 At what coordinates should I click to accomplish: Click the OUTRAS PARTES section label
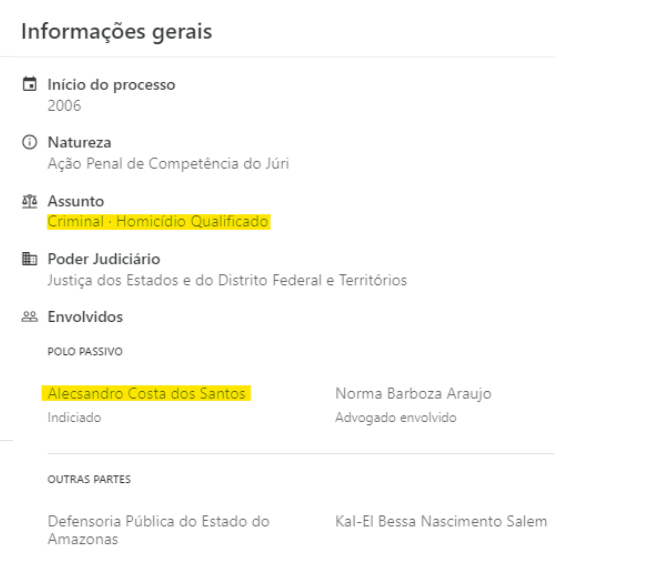[x=89, y=479]
